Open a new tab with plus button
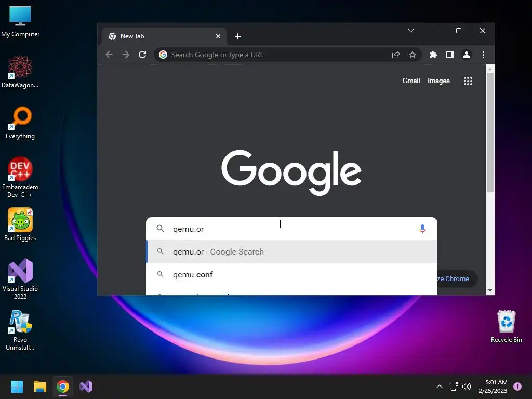The image size is (532, 399). 238,36
